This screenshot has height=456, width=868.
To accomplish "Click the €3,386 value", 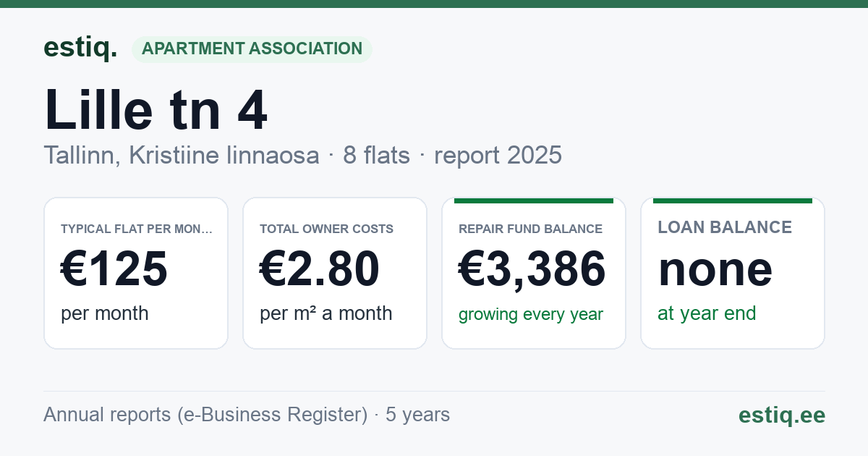I will [532, 269].
